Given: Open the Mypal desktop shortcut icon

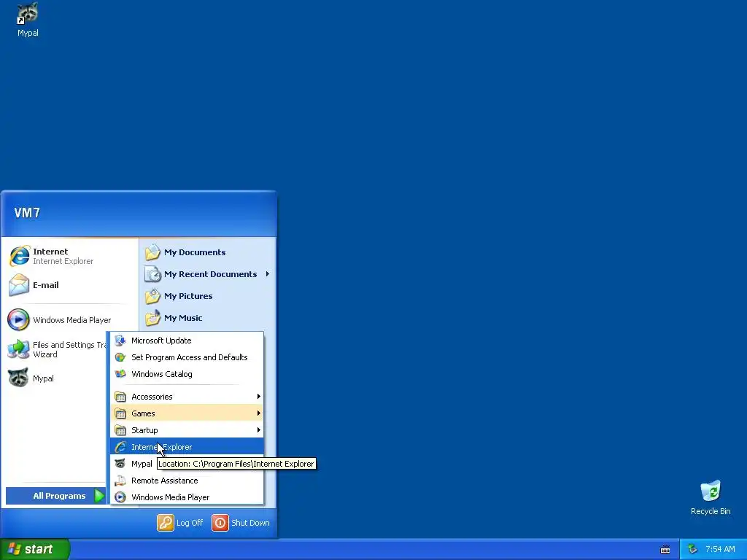Looking at the screenshot, I should click(x=28, y=13).
